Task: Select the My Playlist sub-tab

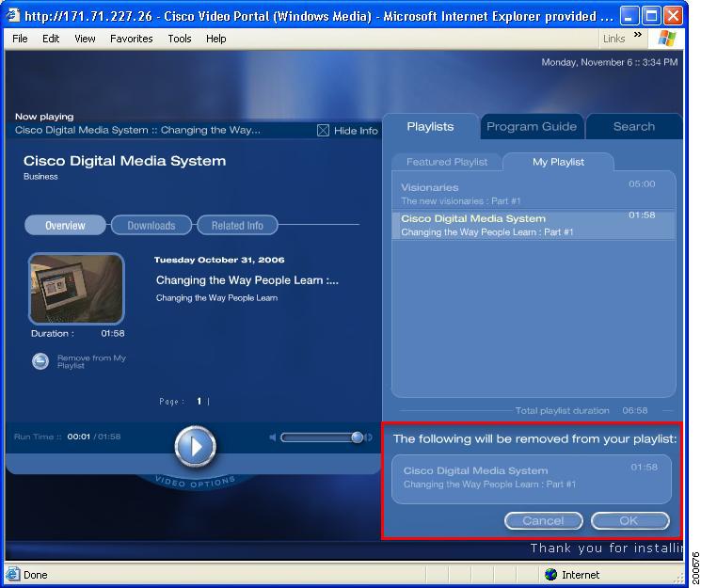Action: pos(558,162)
